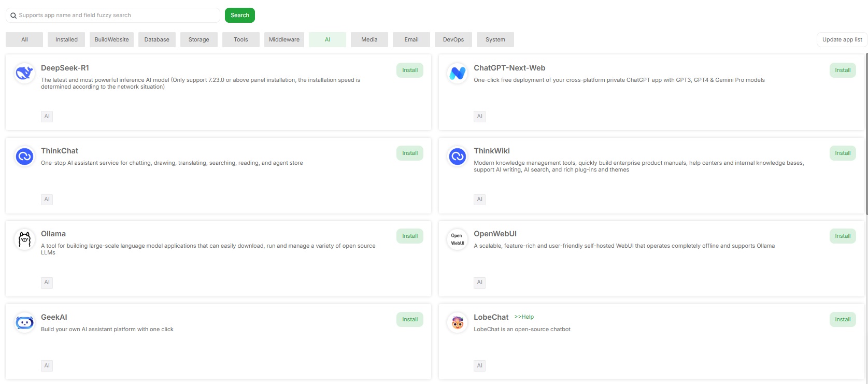
Task: Switch to the Tools category
Action: click(241, 39)
